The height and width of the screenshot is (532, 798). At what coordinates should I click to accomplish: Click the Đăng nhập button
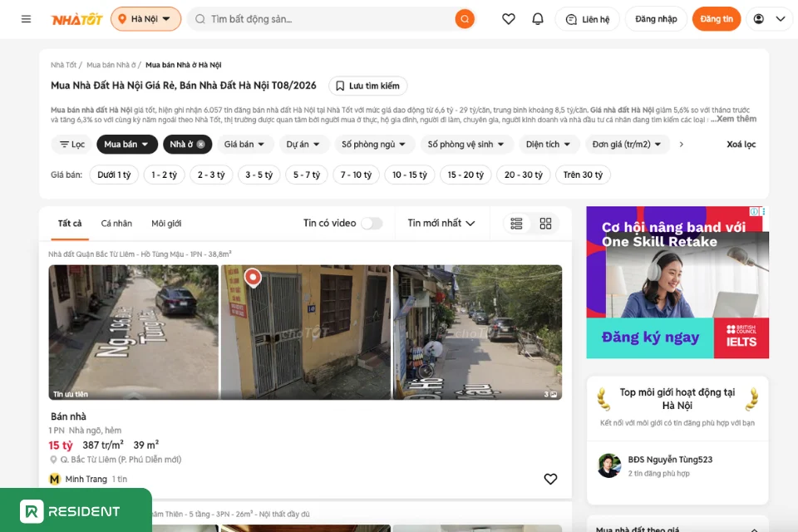tap(656, 19)
